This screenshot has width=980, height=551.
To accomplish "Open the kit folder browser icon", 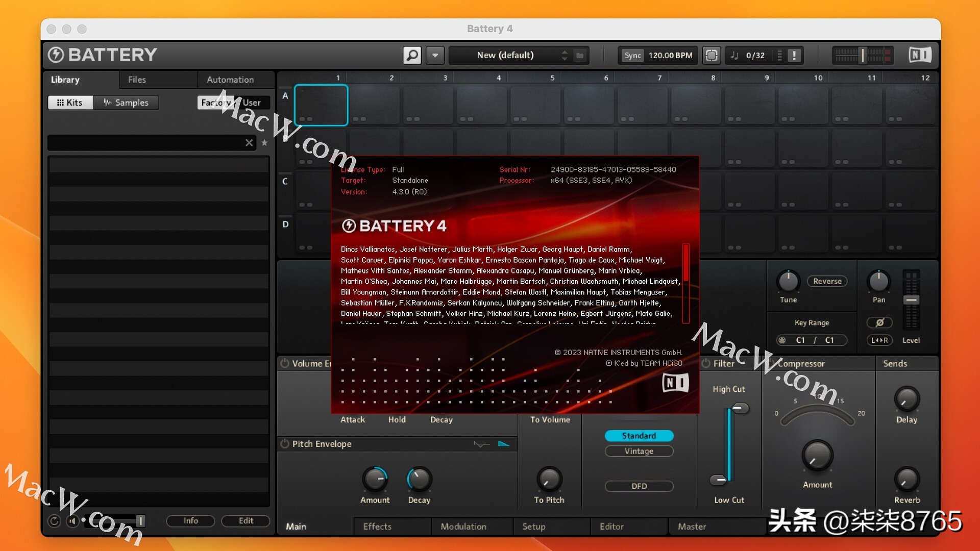I will (x=580, y=55).
